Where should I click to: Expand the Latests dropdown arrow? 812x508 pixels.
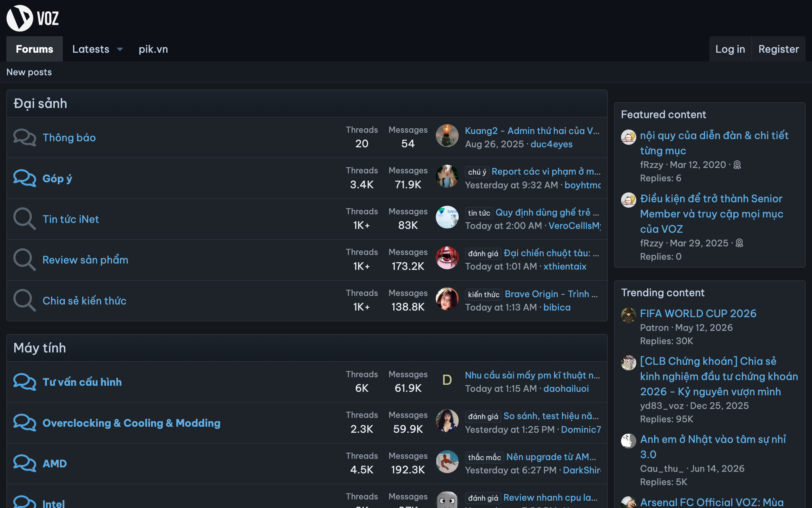pyautogui.click(x=120, y=50)
